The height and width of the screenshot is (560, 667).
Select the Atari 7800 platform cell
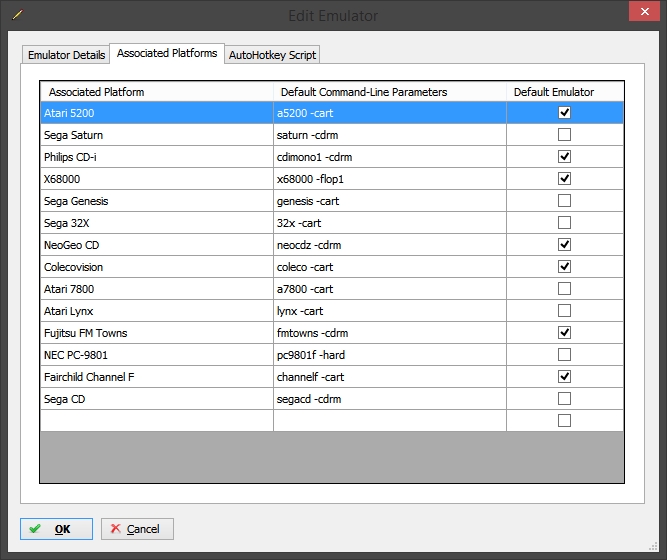(x=157, y=289)
